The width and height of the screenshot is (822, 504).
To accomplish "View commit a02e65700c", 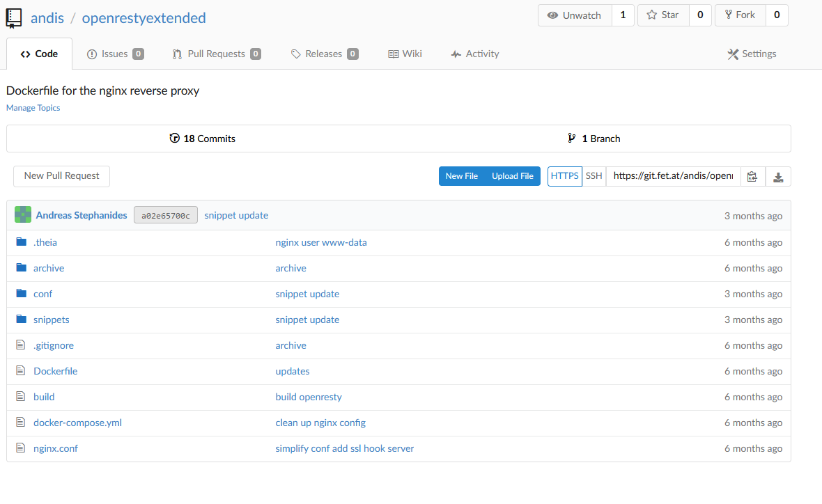I will click(165, 214).
